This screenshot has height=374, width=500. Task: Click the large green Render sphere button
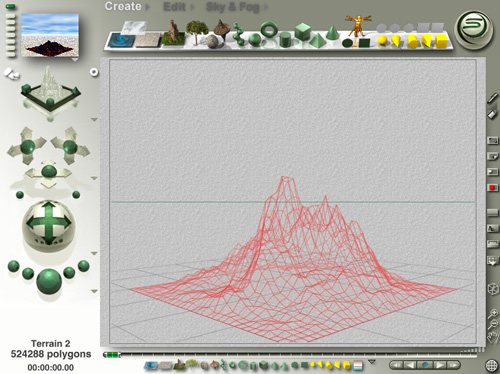(49, 282)
